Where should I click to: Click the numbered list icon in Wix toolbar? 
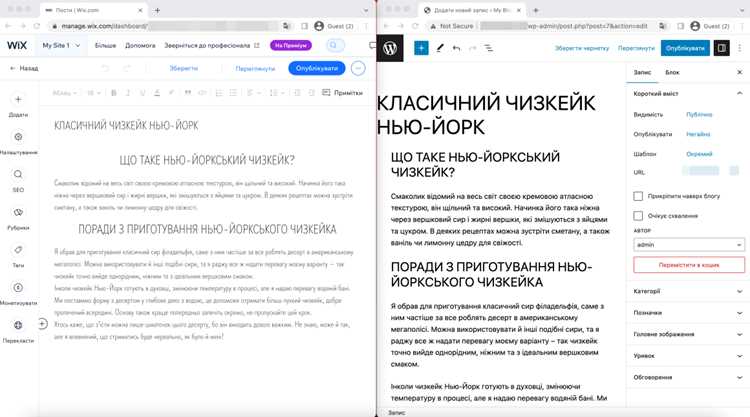tap(219, 93)
